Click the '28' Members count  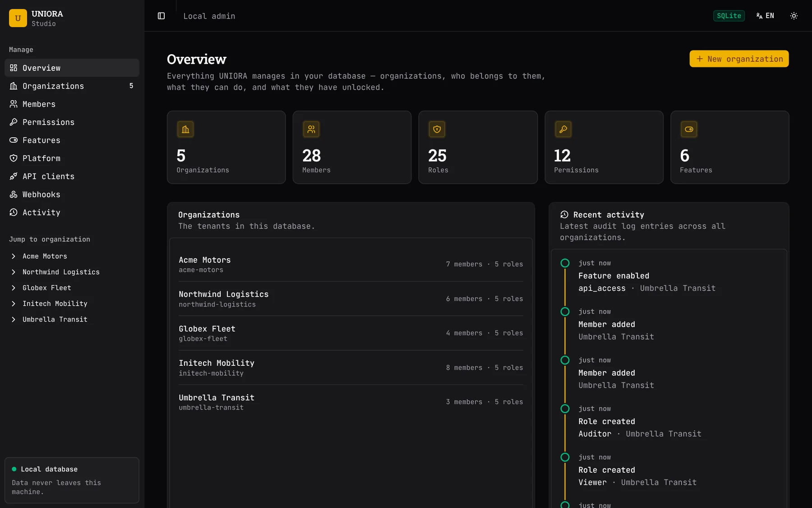click(312, 156)
